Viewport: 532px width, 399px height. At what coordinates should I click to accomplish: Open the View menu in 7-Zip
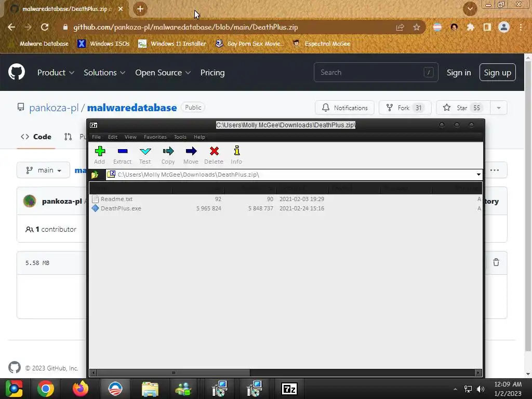click(130, 137)
